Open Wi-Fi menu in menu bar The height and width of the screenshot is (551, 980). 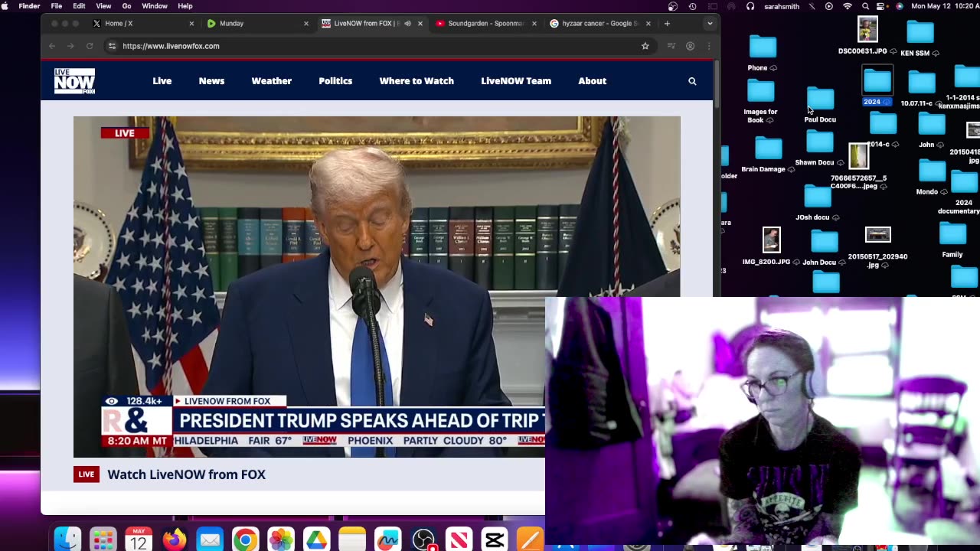point(847,6)
